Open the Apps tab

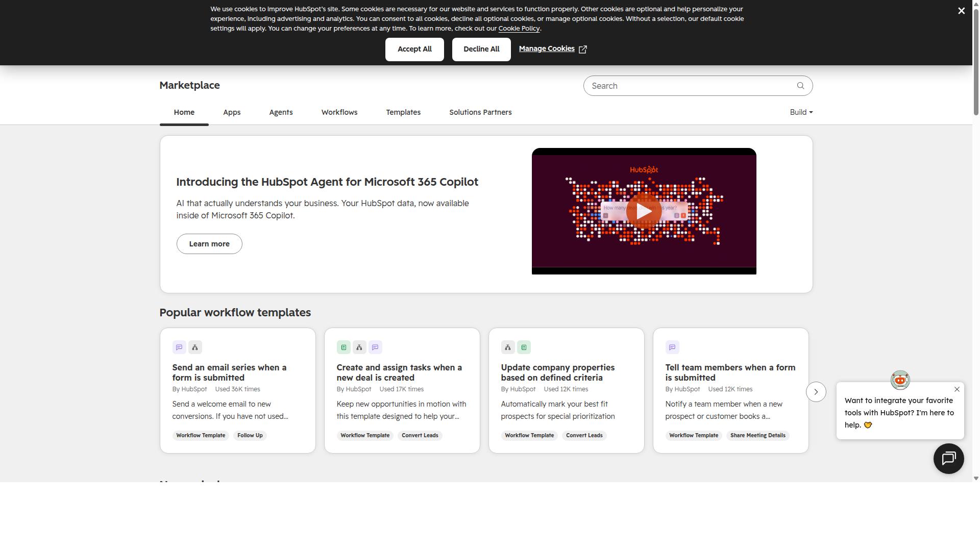232,113
